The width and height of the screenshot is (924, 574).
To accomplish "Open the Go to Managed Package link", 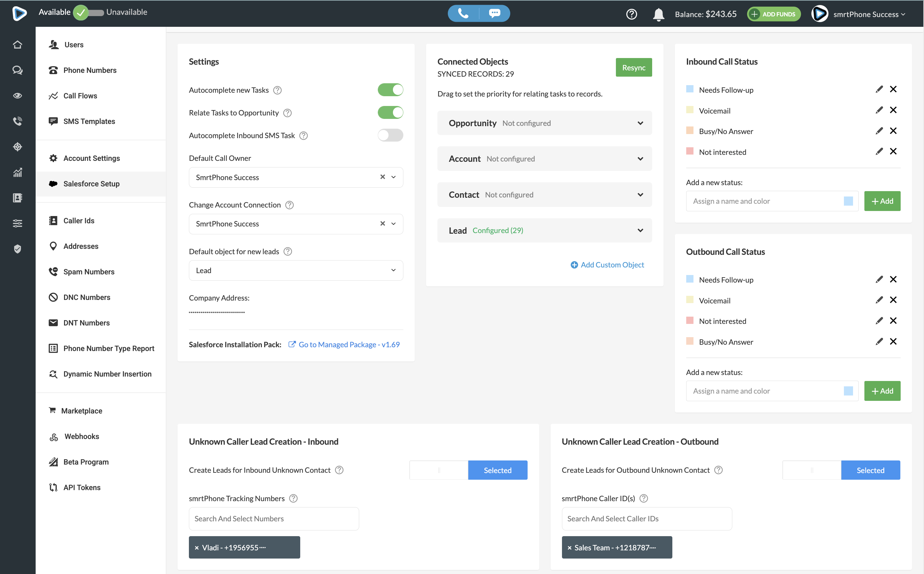I will point(348,344).
